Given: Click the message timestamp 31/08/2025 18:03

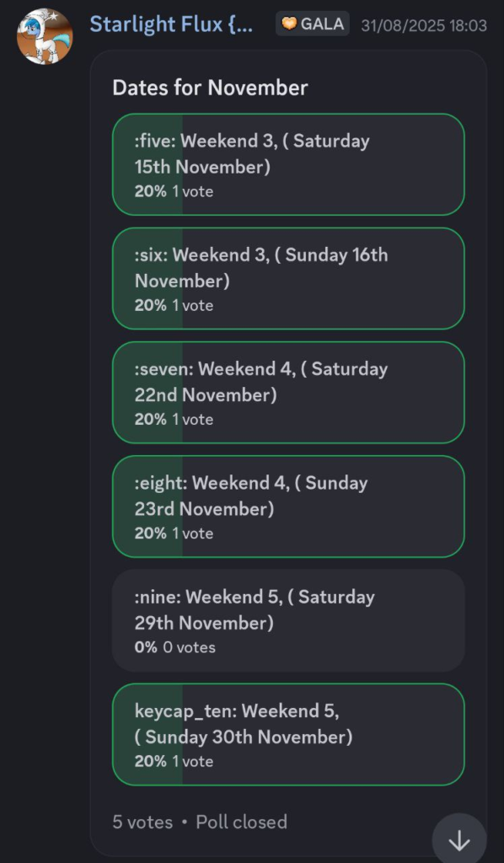Looking at the screenshot, I should [424, 25].
